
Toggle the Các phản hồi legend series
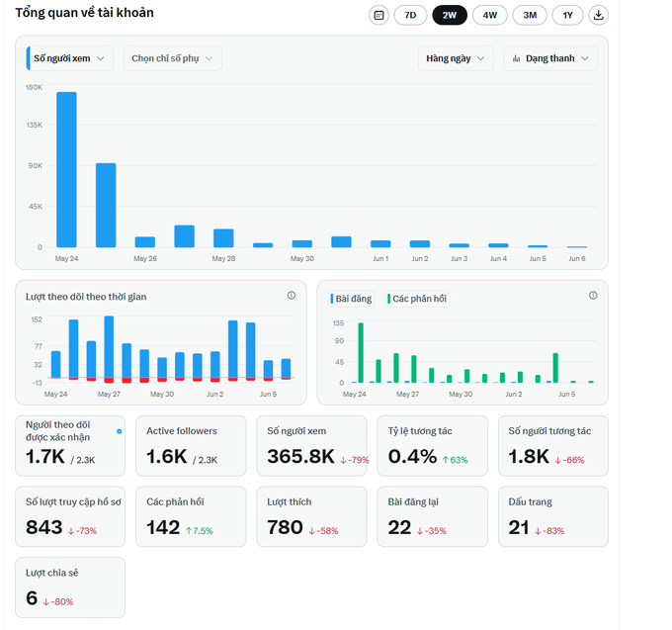417,299
